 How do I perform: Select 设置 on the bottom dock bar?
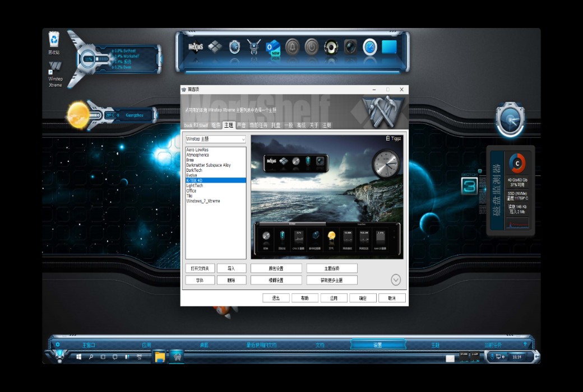[377, 345]
